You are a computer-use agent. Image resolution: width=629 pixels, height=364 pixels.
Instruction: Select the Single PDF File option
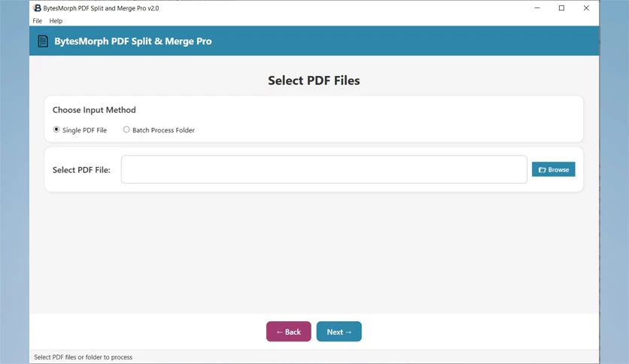point(80,130)
